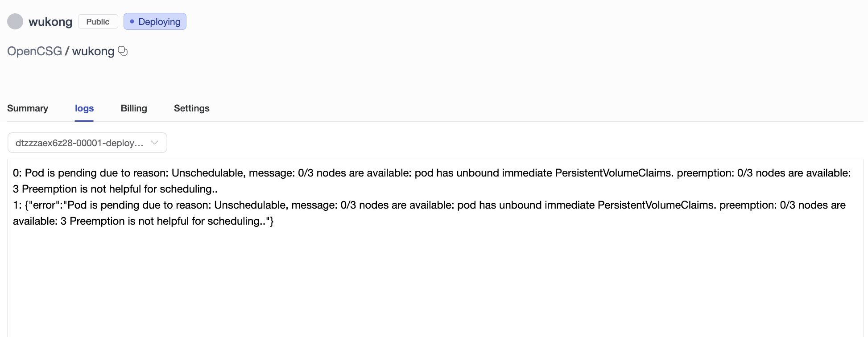Image resolution: width=868 pixels, height=337 pixels.
Task: Copy the OpenCSG/wukong repository path
Action: click(123, 51)
